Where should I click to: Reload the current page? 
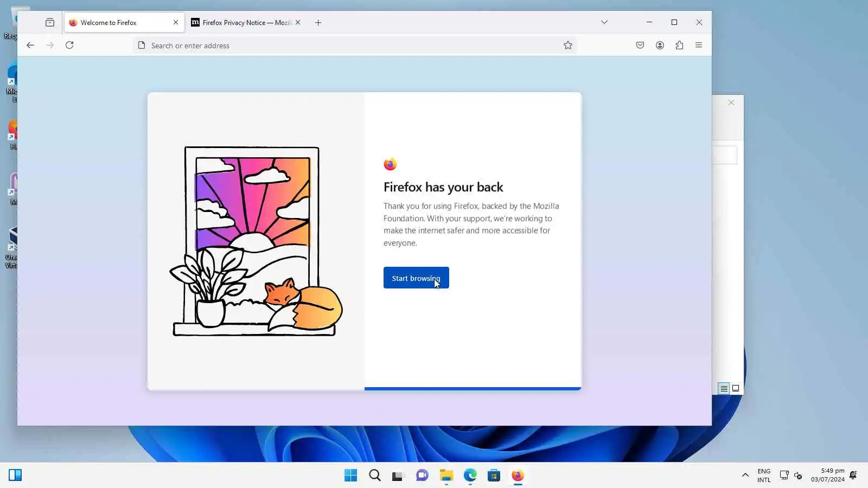(x=69, y=46)
